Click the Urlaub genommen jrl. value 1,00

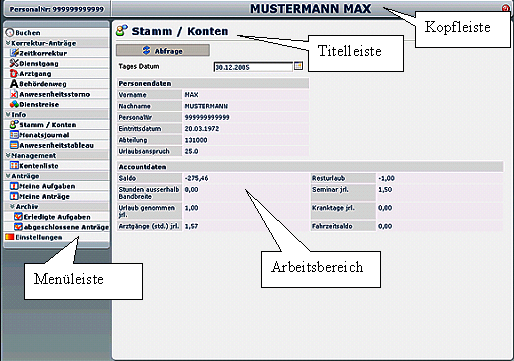click(x=191, y=208)
